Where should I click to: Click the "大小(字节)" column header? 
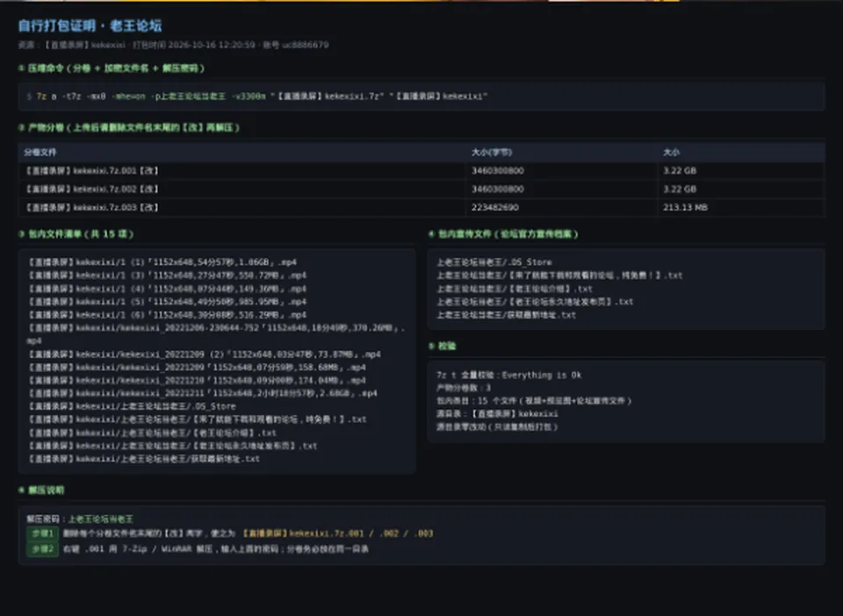[492, 153]
